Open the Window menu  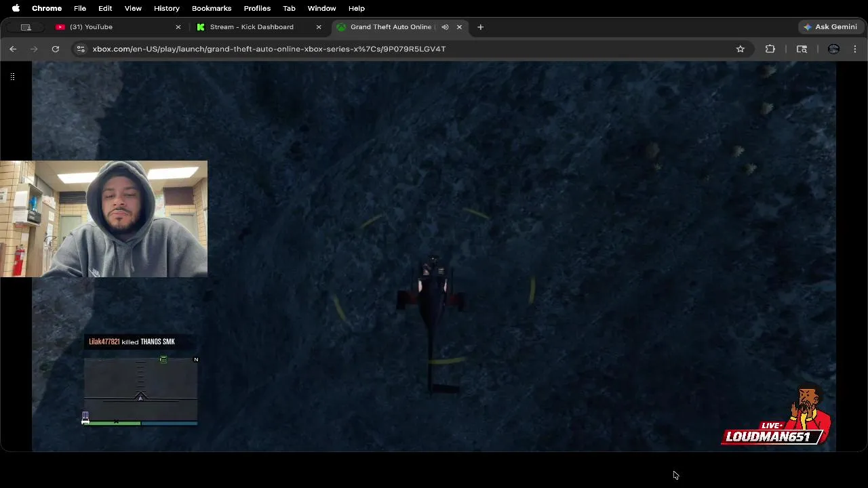[321, 8]
